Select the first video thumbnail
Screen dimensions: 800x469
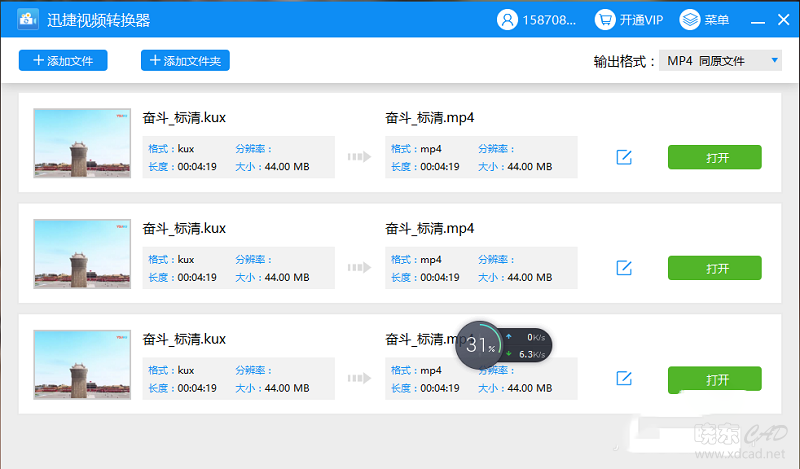[x=82, y=143]
